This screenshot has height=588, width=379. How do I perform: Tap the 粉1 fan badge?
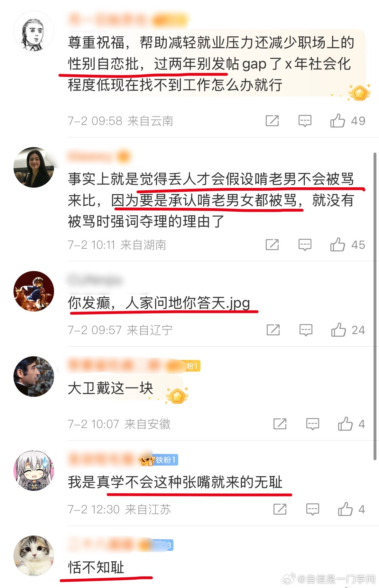[x=193, y=366]
